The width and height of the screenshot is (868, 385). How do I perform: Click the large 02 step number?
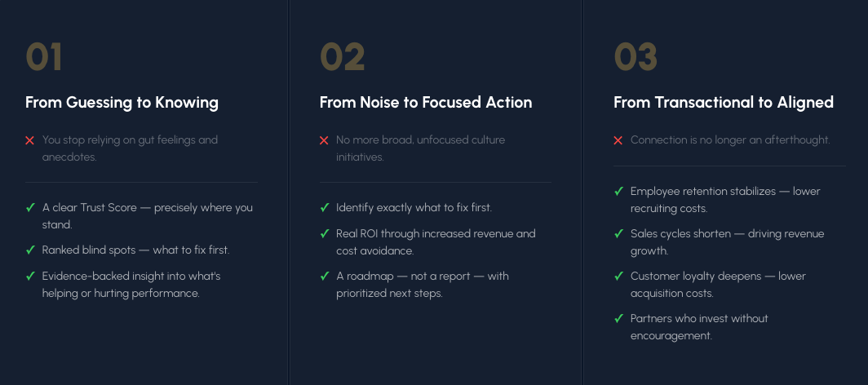pos(342,57)
